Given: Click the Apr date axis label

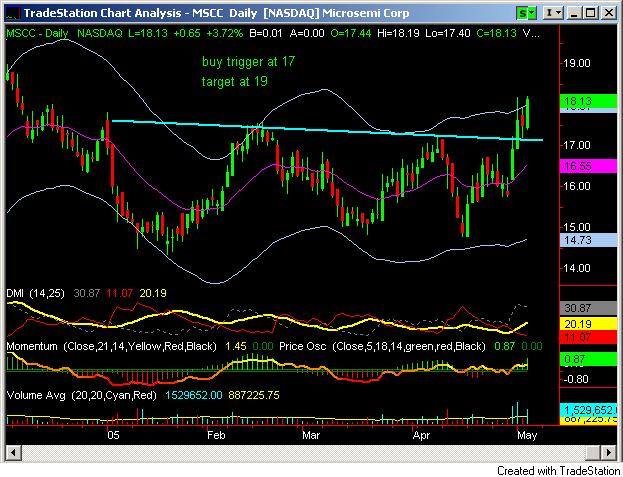Looking at the screenshot, I should pos(421,435).
